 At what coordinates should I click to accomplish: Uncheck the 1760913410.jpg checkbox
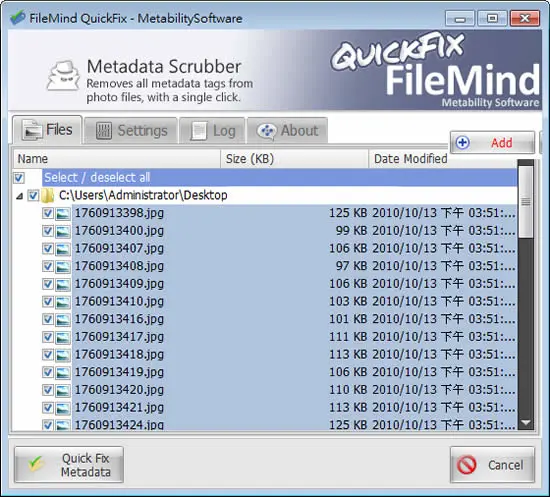point(48,302)
